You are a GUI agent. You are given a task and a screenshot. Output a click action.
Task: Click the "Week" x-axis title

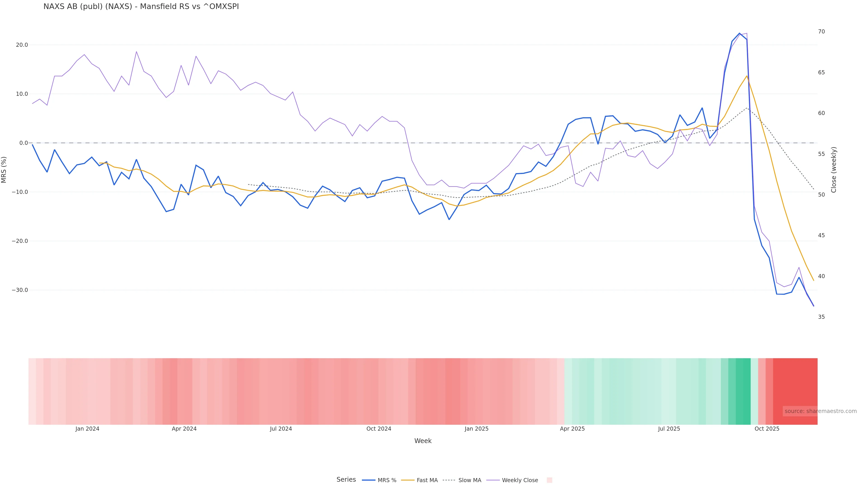coord(422,441)
